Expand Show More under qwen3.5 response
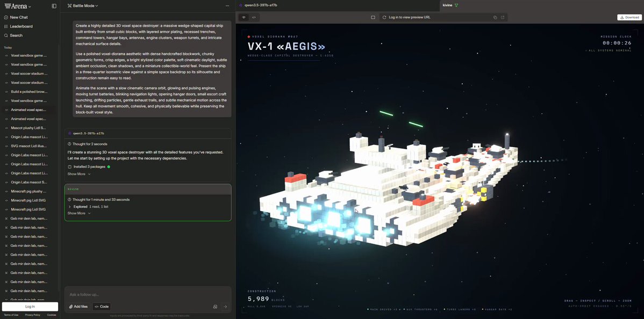The image size is (644, 319). coord(79,174)
